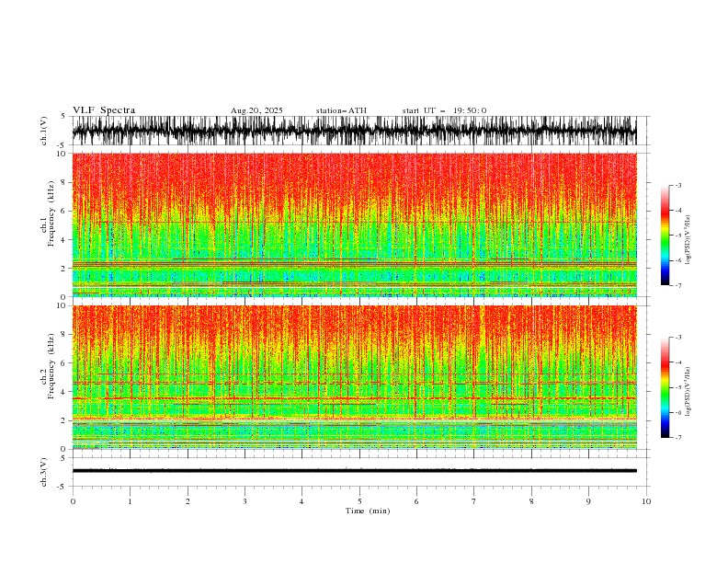Click the "6" kHz tick on ch.2 frequency axis
Screen dimensions: 728x563
pyautogui.click(x=63, y=363)
